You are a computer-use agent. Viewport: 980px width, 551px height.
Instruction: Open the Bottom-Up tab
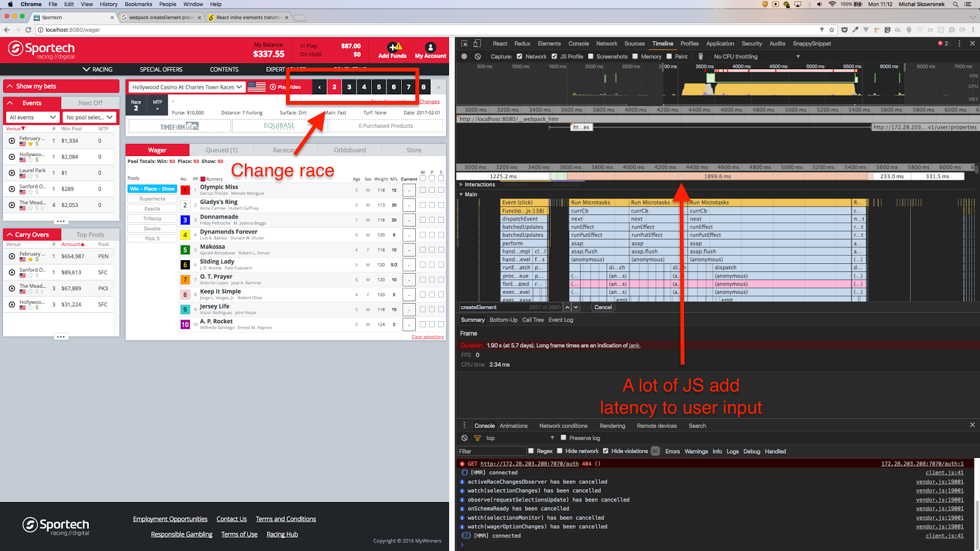(x=503, y=320)
